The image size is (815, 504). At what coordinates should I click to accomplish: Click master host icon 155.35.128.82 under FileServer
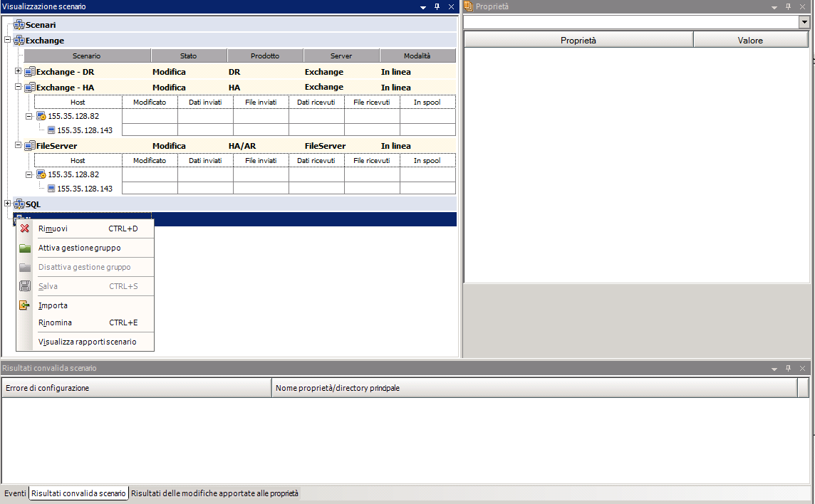(41, 174)
